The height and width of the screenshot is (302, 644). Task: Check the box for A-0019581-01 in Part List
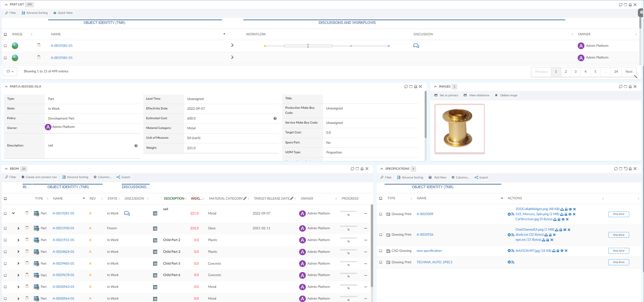(x=5, y=58)
